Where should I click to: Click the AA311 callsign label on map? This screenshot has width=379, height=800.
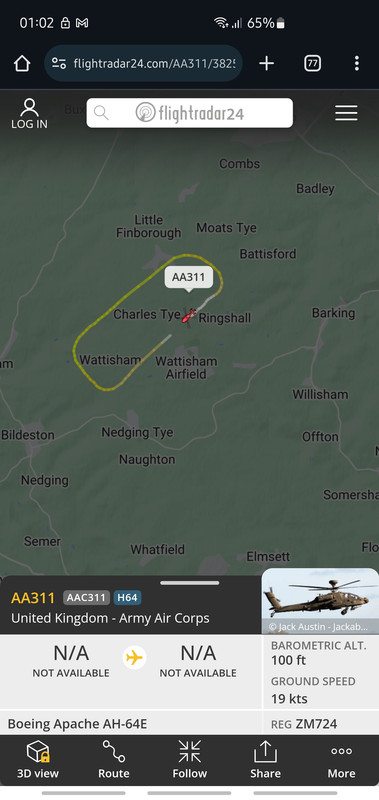point(189,277)
